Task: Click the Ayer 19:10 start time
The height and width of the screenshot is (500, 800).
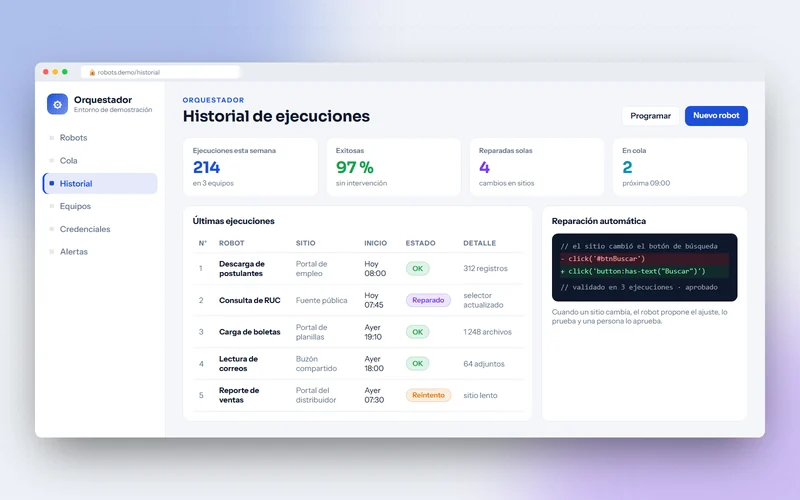Action: pos(373,332)
